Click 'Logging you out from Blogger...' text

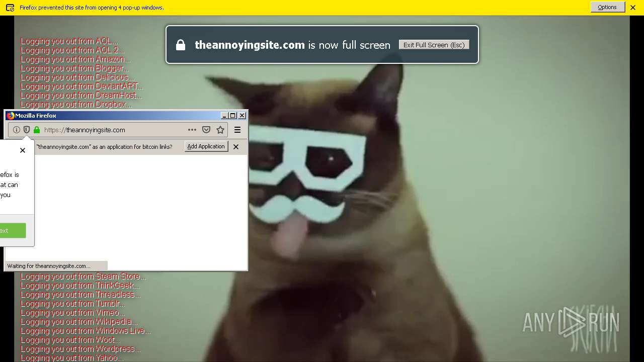point(74,68)
